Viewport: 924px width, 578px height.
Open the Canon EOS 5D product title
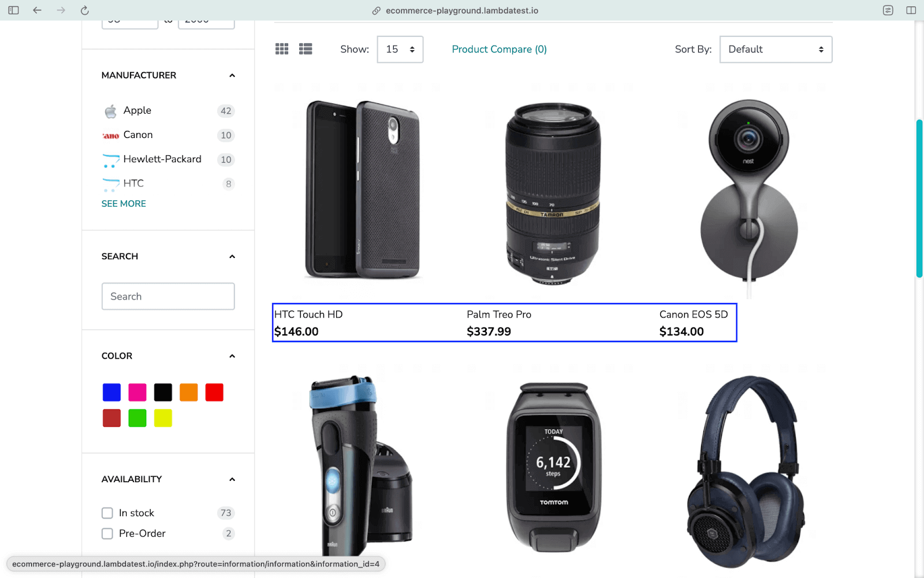694,314
